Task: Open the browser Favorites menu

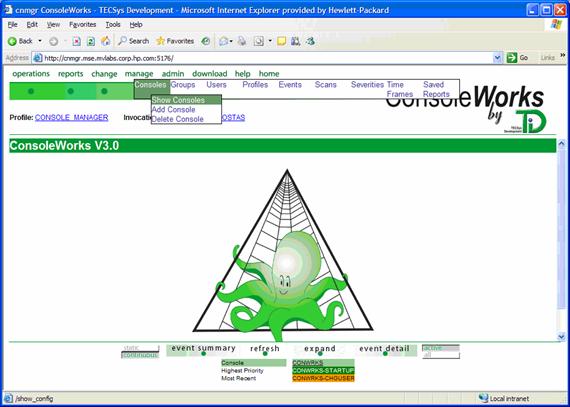Action: click(x=83, y=25)
